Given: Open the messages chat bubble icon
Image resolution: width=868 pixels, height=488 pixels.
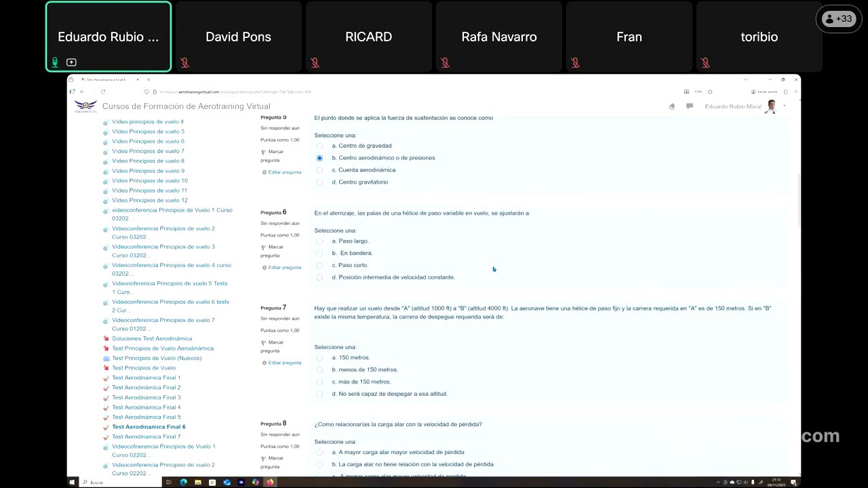Looking at the screenshot, I should pyautogui.click(x=690, y=106).
